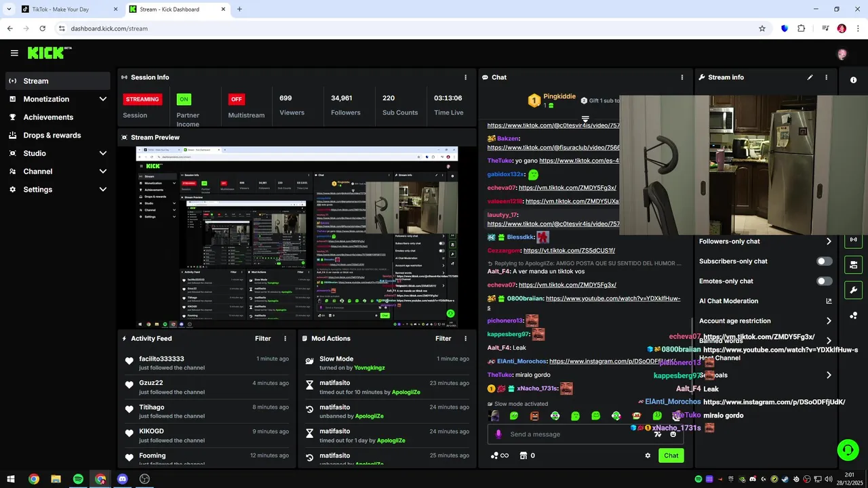Click the orange face quick emote
This screenshot has width=868, height=488.
tap(534, 415)
